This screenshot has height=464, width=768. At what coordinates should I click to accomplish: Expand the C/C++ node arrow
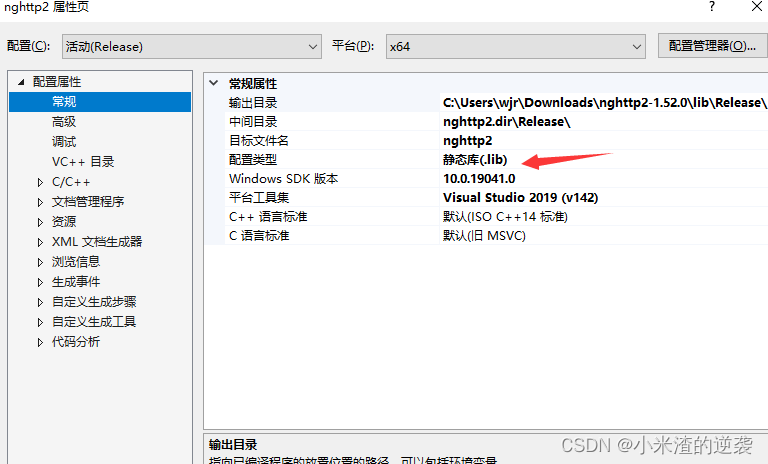coord(40,182)
